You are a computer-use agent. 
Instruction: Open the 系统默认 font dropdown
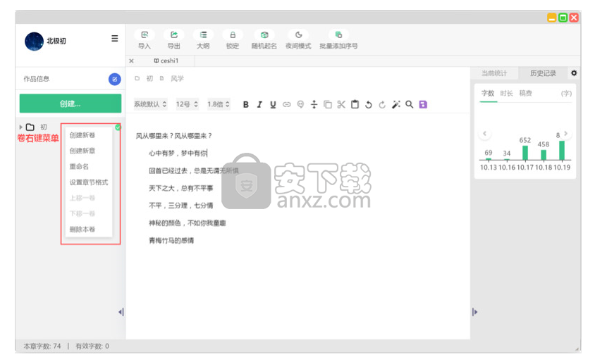[x=150, y=104]
